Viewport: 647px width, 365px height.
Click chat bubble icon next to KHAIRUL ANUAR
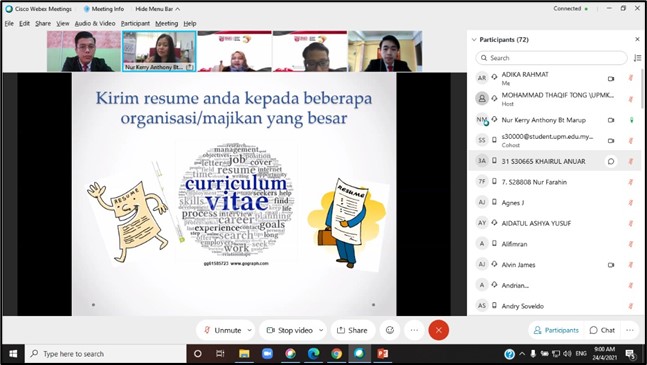point(611,161)
